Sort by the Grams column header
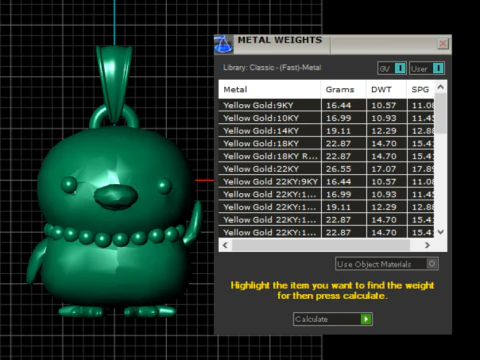Screen dimensions: 480x360 (343, 89)
